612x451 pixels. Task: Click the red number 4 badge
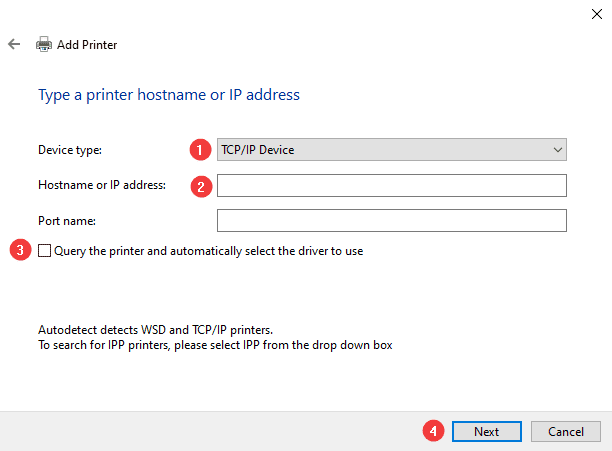pyautogui.click(x=433, y=431)
